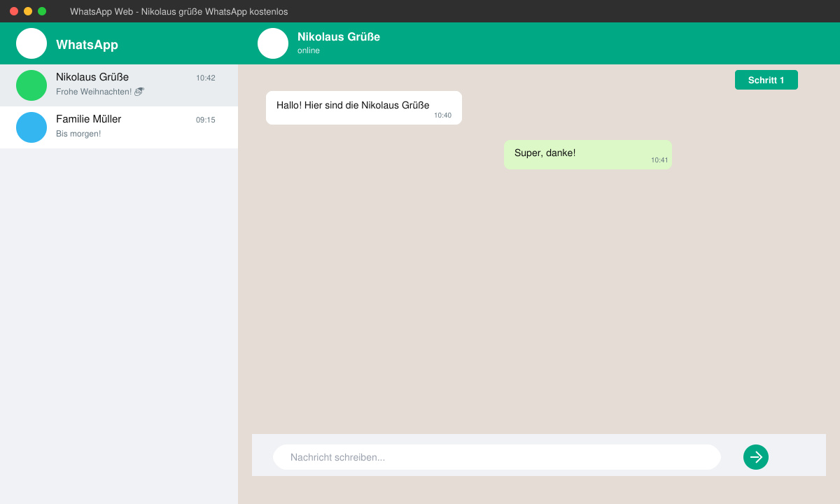Select the received message Hallo! Hier sind die Nikolaus Grüße
The image size is (840, 504).
coord(364,108)
